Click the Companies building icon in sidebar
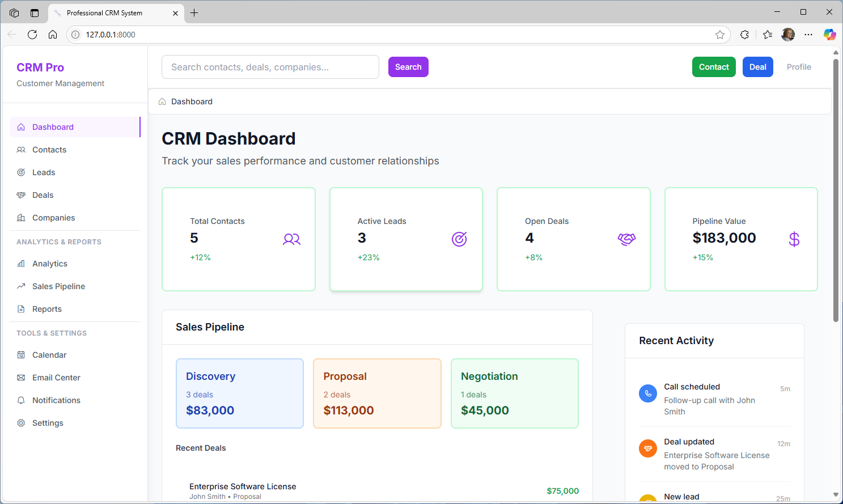Screen dimensions: 843x504 coord(21,218)
